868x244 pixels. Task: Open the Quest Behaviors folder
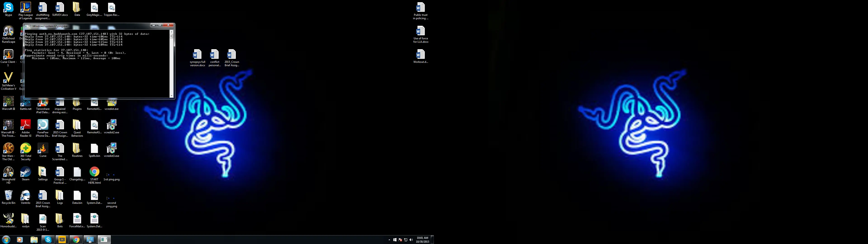tap(77, 128)
